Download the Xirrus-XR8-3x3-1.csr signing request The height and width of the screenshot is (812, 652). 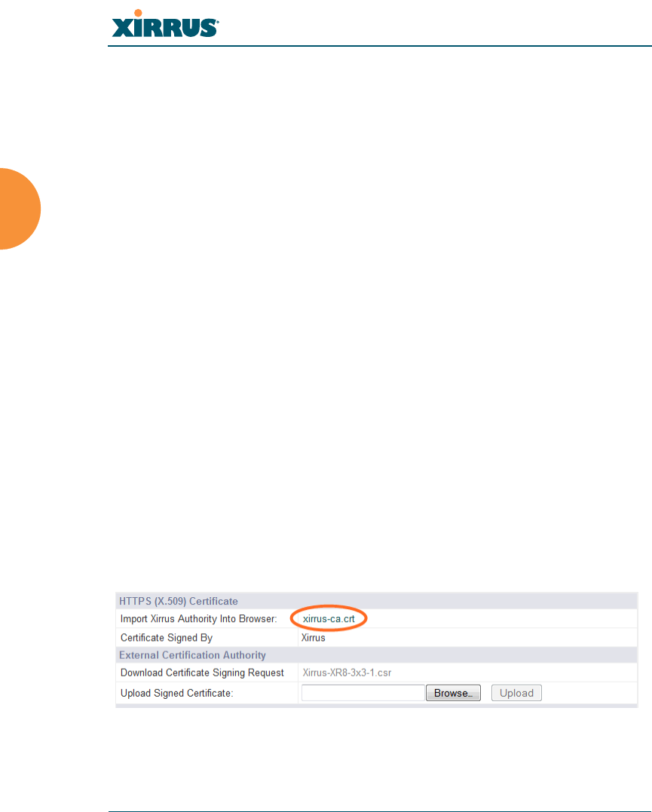[x=347, y=673]
